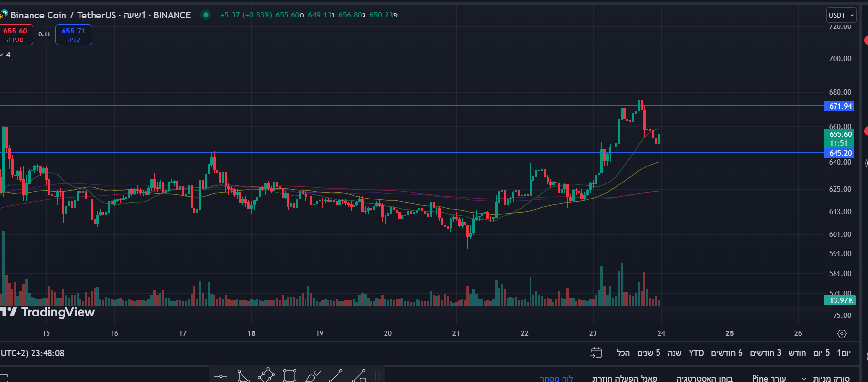
Task: Select the triangle shape drawing tool
Action: tap(243, 376)
